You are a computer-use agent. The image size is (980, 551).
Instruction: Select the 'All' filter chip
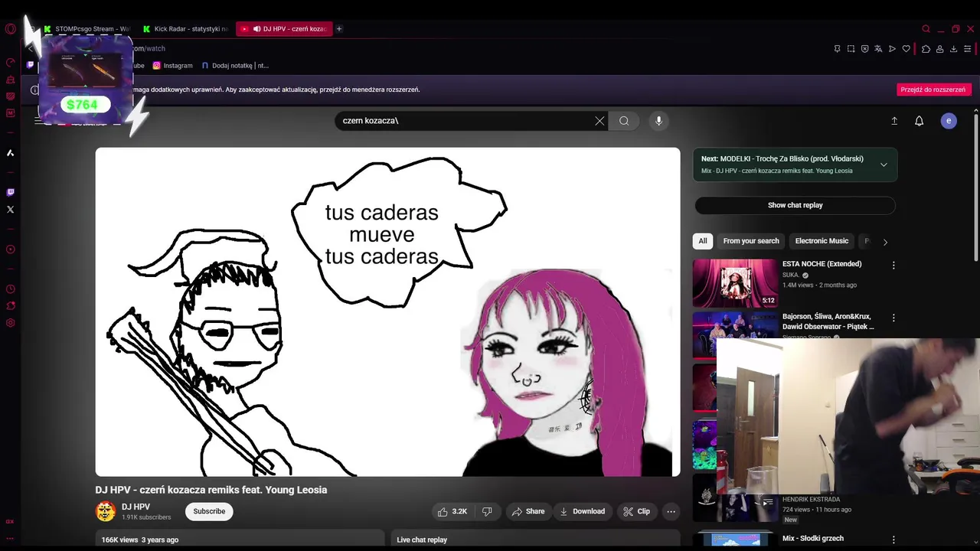point(703,241)
